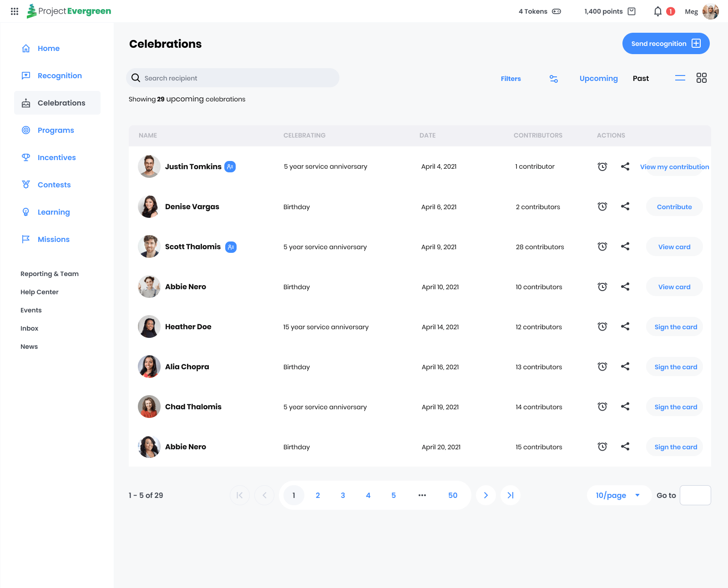The image size is (728, 588).
Task: Open the filter sliders icon
Action: tap(553, 79)
